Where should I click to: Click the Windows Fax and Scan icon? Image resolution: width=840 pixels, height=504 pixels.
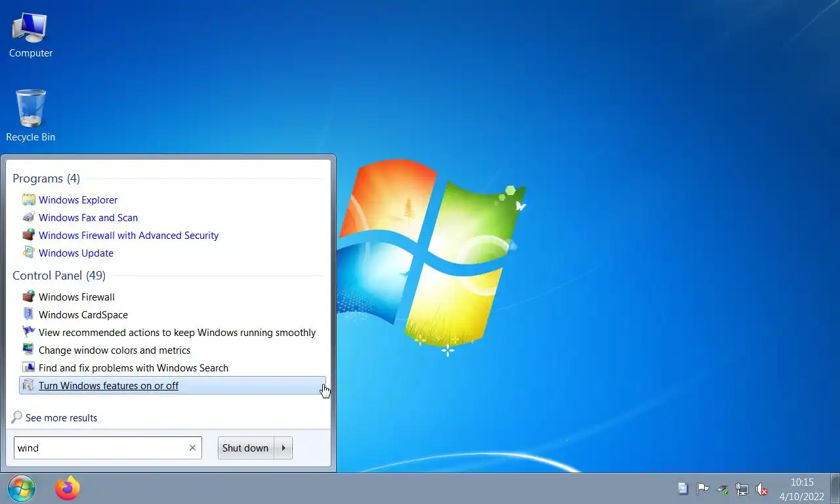point(28,217)
